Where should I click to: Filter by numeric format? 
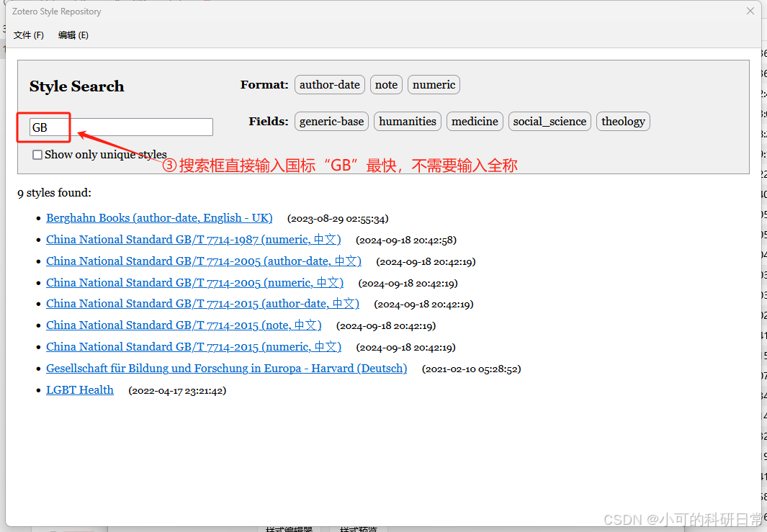click(434, 85)
